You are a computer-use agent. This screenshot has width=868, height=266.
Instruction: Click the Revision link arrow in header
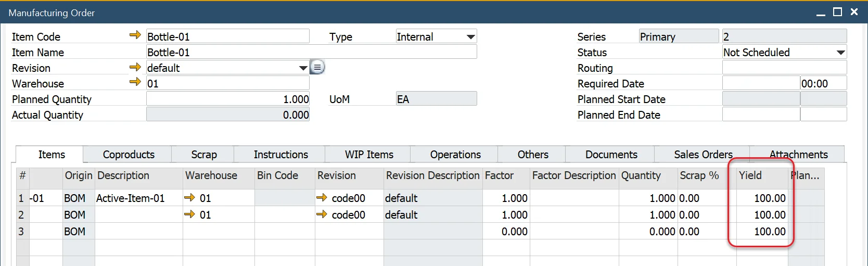pos(135,67)
